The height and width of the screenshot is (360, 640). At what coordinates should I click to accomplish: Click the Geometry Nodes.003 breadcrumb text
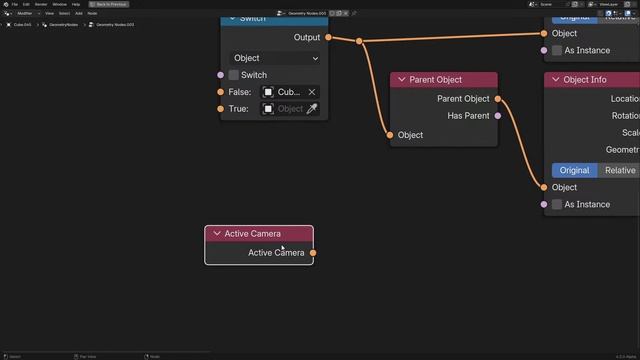pos(115,25)
